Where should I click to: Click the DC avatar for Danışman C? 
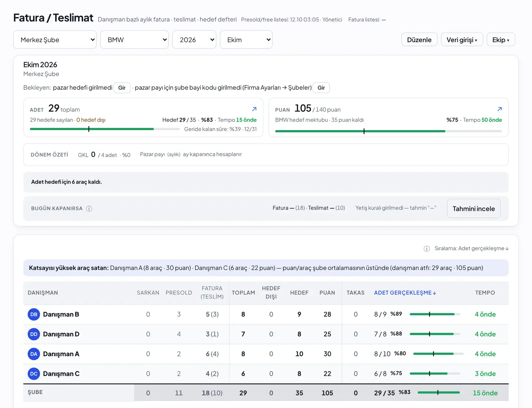click(34, 374)
